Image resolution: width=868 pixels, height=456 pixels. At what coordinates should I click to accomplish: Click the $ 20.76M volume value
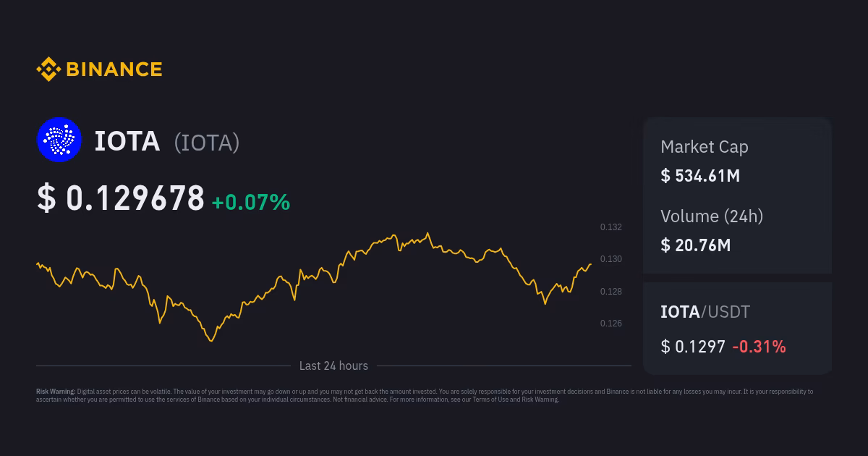696,245
